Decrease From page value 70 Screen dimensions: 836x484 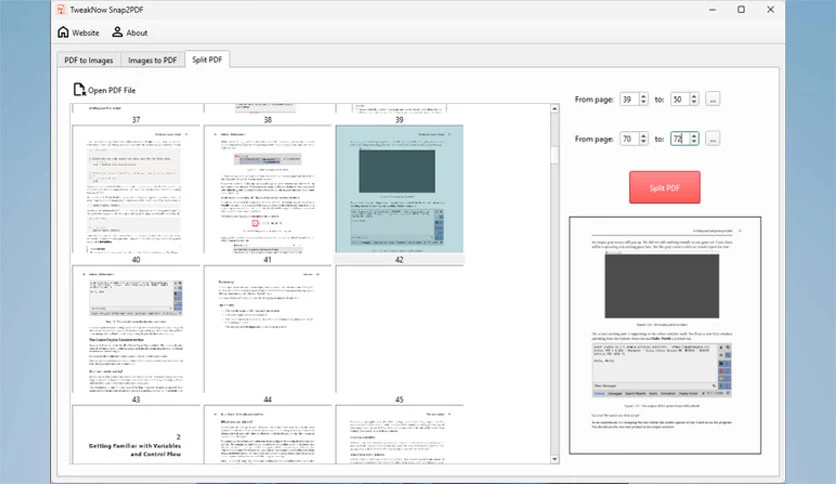click(644, 142)
